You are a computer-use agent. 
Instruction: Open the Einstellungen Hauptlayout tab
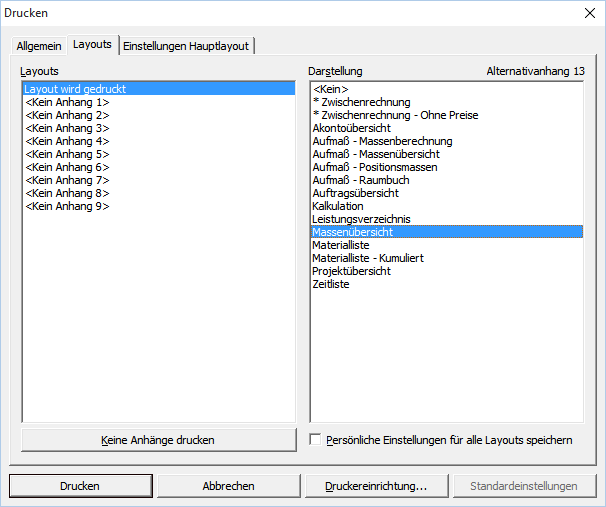186,46
